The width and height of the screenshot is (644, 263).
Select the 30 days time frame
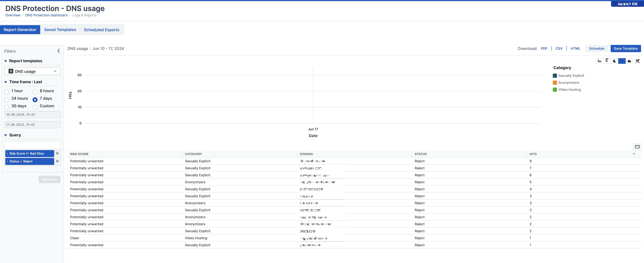(x=7, y=107)
